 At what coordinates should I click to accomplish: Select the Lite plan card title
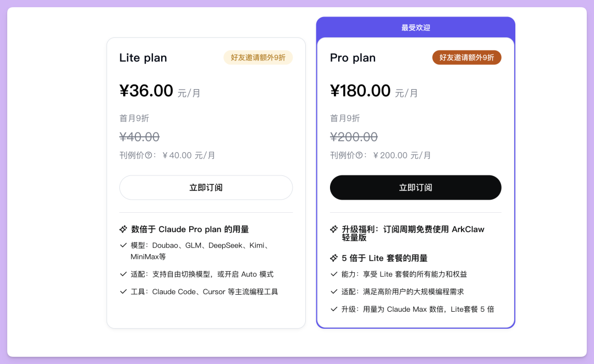click(143, 58)
